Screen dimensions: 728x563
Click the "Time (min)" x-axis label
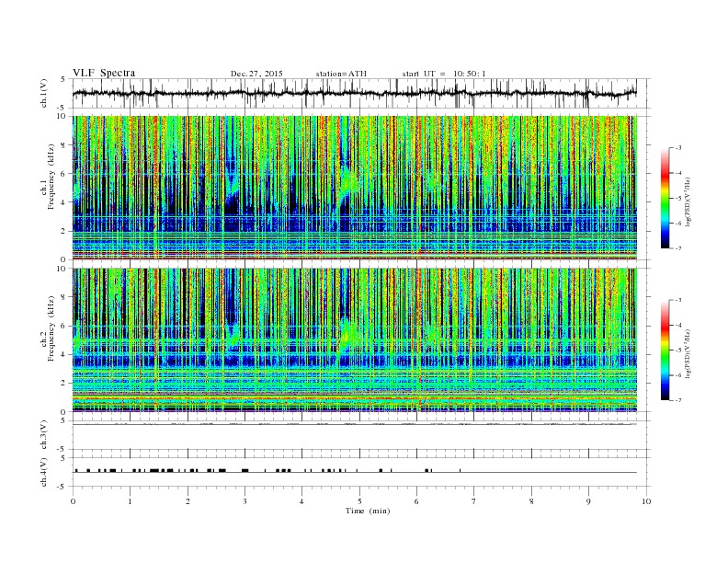click(x=368, y=511)
